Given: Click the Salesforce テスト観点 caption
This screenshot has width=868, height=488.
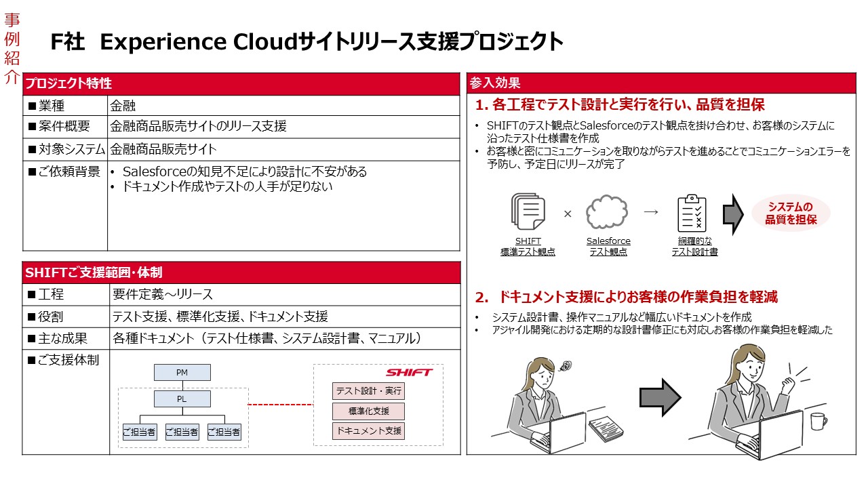Looking at the screenshot, I should coord(608,246).
